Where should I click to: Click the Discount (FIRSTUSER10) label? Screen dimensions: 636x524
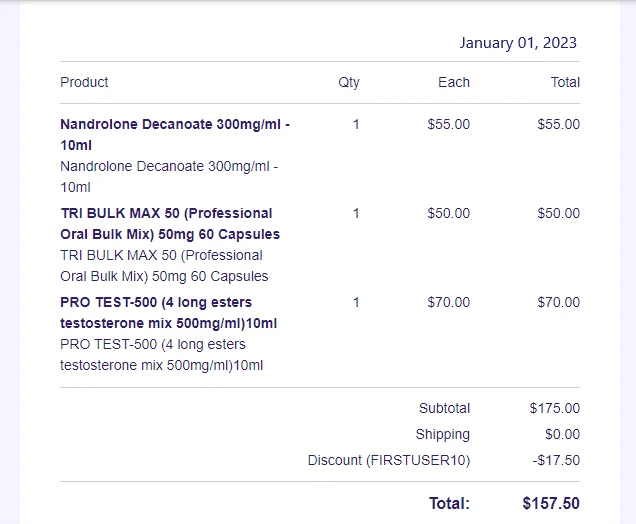point(389,460)
